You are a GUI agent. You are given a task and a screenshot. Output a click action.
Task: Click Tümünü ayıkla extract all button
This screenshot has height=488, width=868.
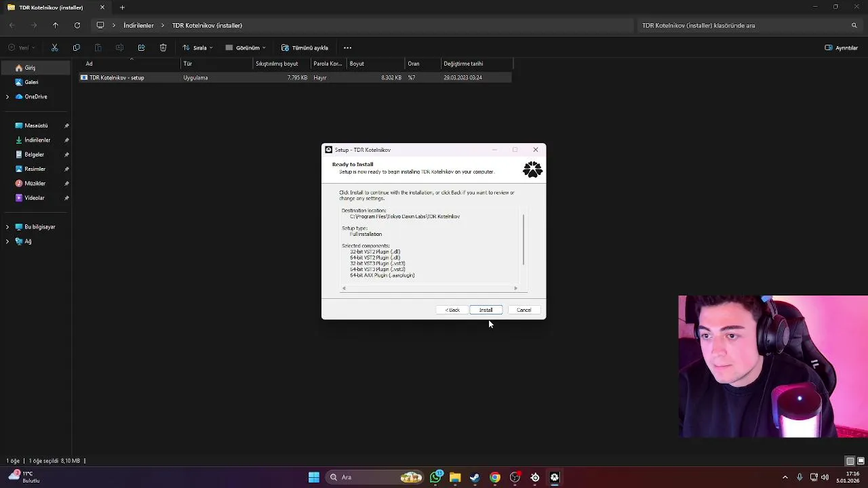304,47
